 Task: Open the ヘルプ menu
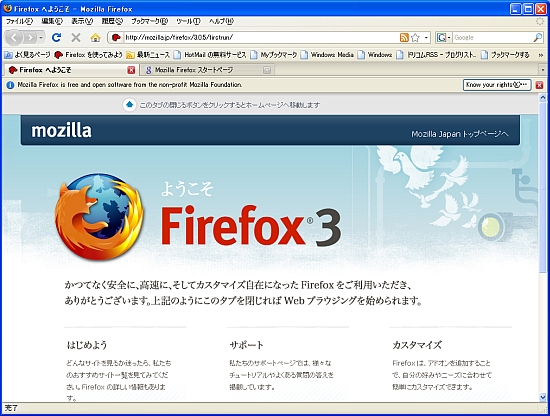(221, 21)
